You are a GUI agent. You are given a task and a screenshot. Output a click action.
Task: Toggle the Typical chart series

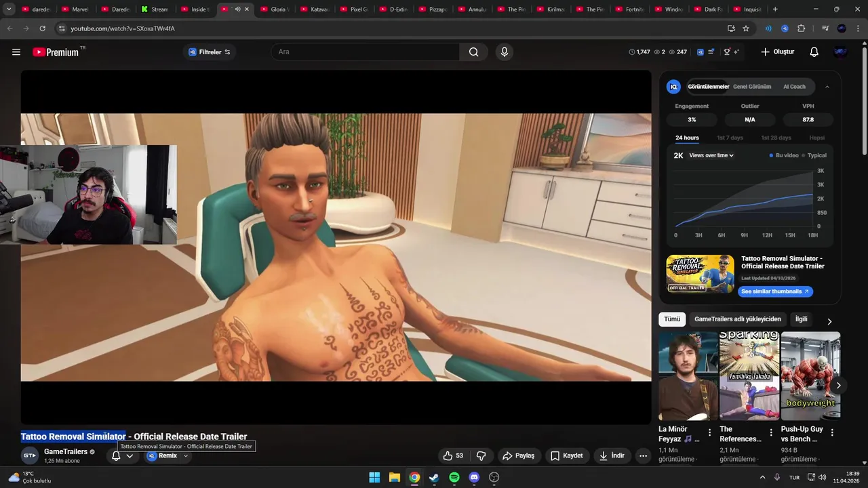tap(814, 156)
